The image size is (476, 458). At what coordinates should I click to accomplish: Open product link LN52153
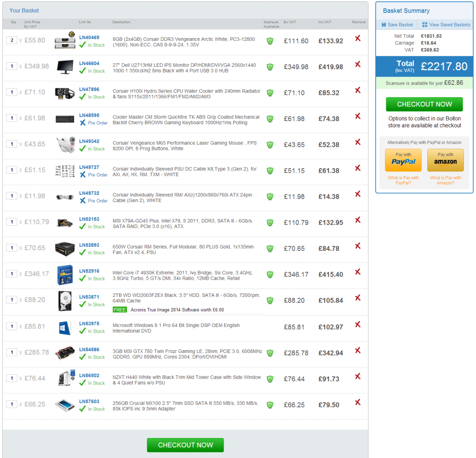coord(89,219)
